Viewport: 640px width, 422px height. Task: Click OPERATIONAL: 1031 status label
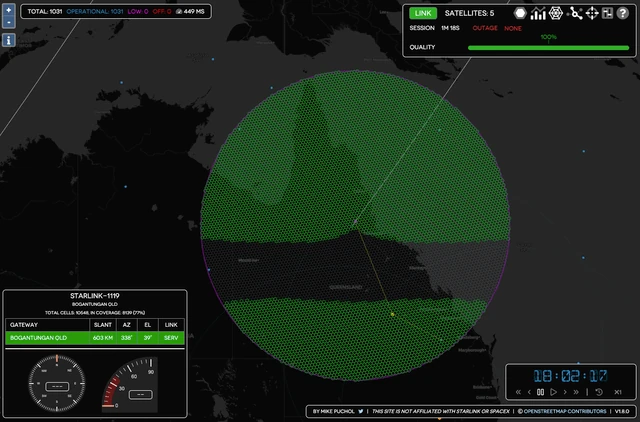95,11
